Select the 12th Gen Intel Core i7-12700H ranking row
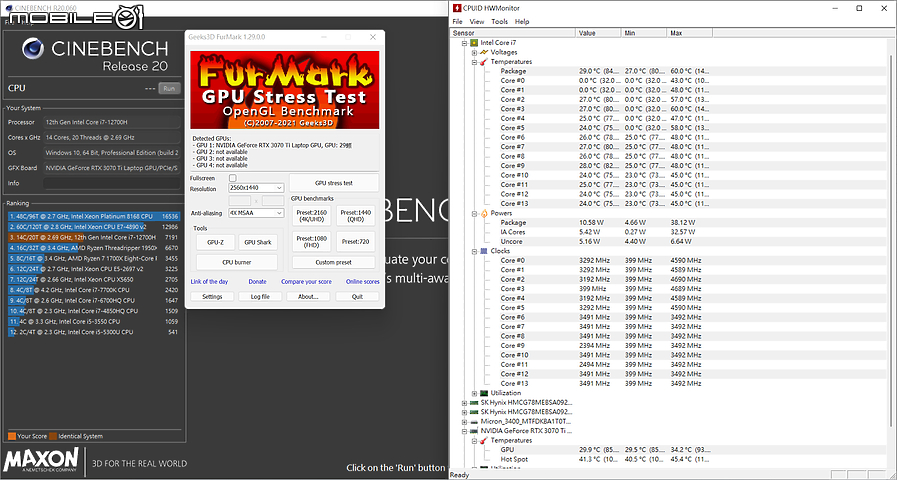The width and height of the screenshot is (897, 480). tap(94, 237)
